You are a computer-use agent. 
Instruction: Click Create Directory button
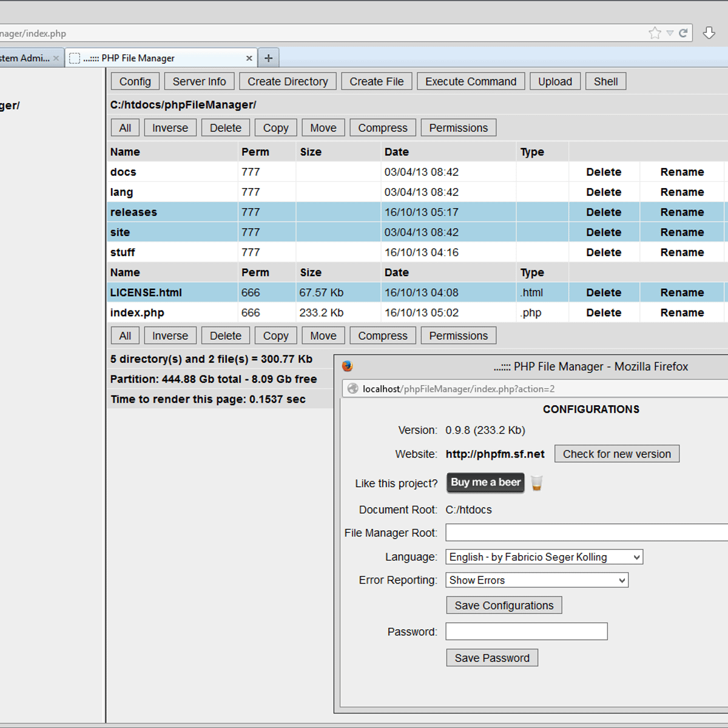(288, 81)
